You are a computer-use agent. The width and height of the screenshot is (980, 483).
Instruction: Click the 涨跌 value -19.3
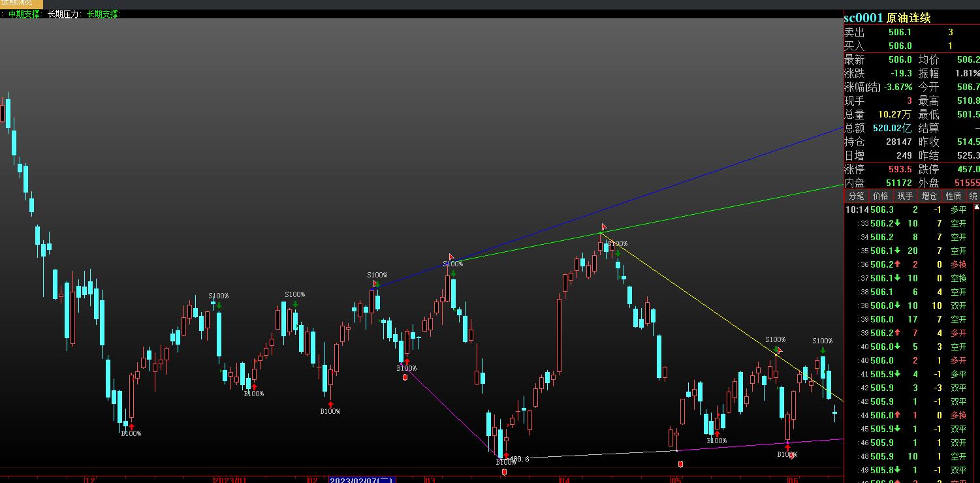[x=901, y=73]
